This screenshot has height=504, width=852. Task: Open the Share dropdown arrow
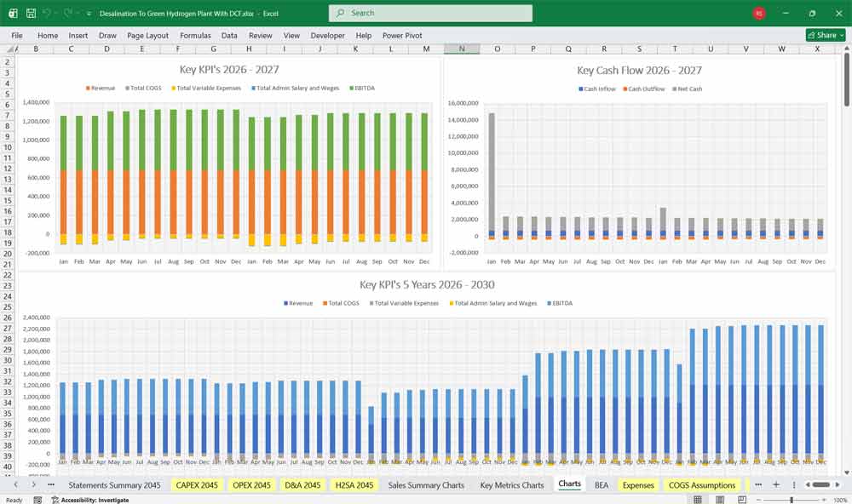tap(842, 35)
